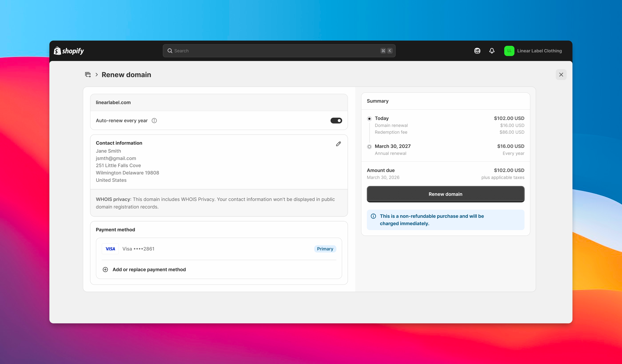
Task: Click the magnifying glass search icon
Action: 170,51
